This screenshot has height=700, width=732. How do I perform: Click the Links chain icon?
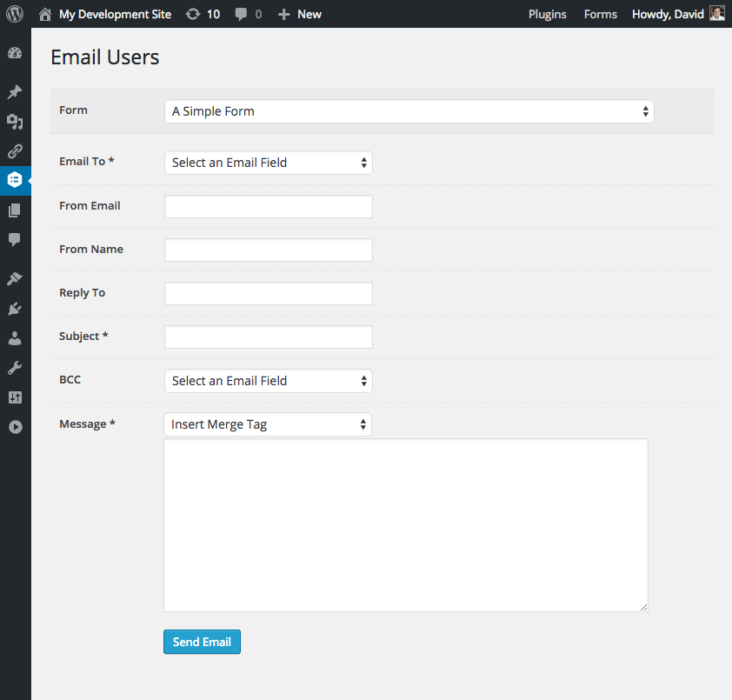coord(15,151)
